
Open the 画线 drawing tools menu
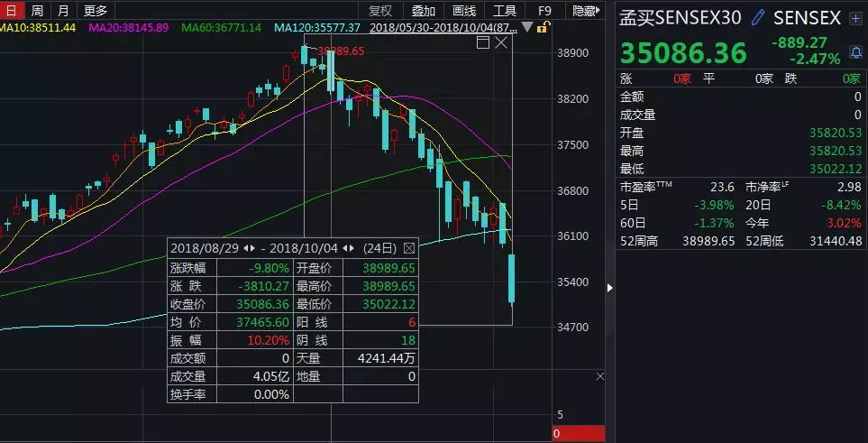click(464, 11)
